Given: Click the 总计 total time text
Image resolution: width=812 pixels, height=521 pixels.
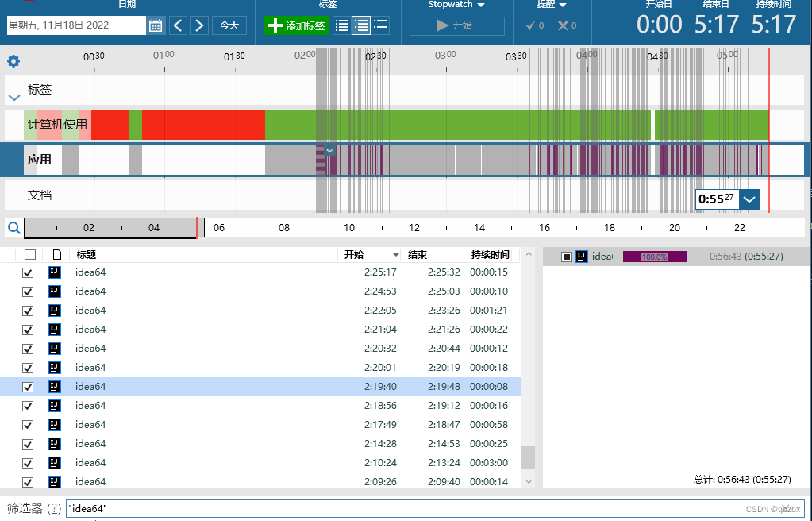Looking at the screenshot, I should 742,480.
